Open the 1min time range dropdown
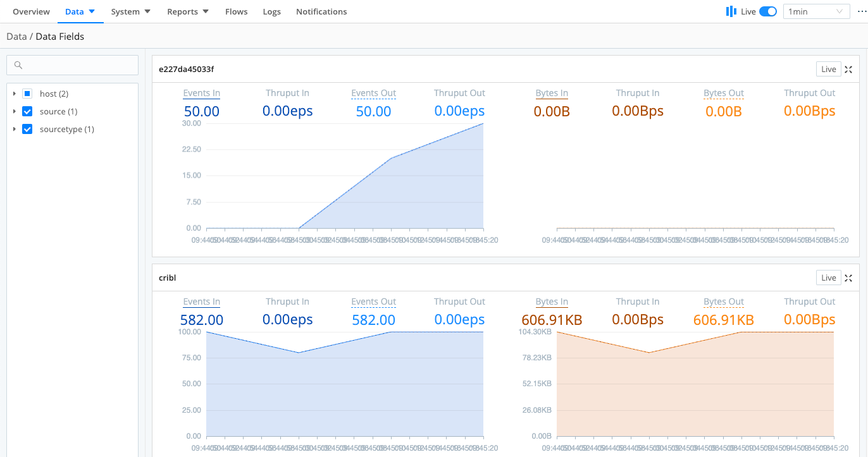This screenshot has width=868, height=457. 816,11
